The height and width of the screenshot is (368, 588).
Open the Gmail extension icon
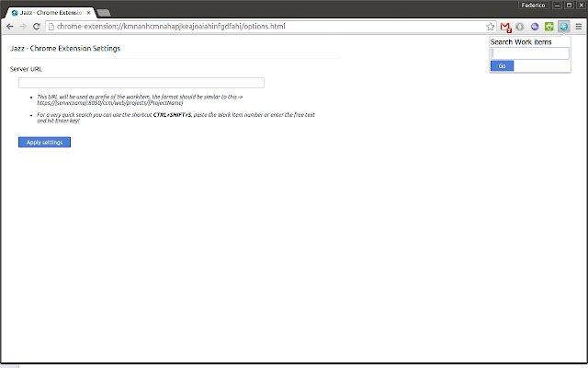(x=505, y=27)
